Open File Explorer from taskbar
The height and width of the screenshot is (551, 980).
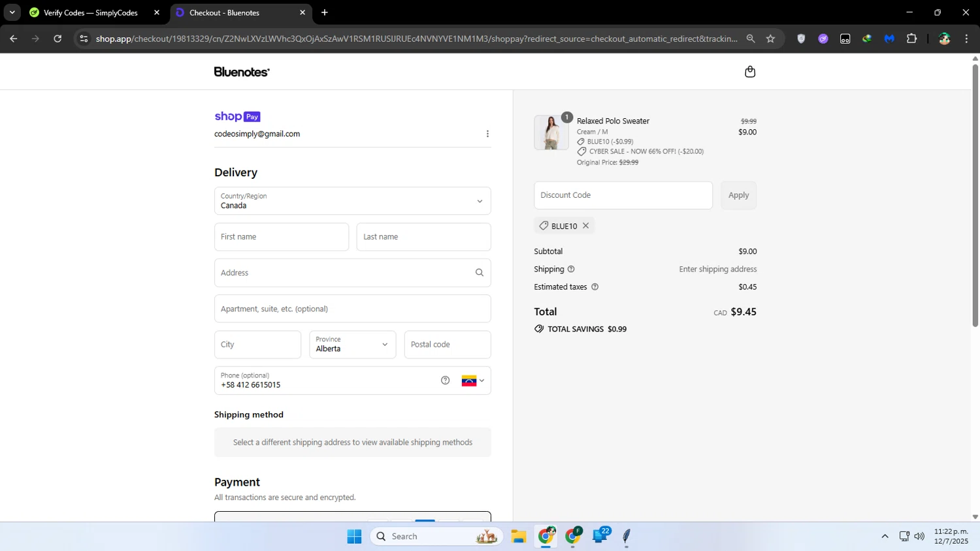coord(519,537)
